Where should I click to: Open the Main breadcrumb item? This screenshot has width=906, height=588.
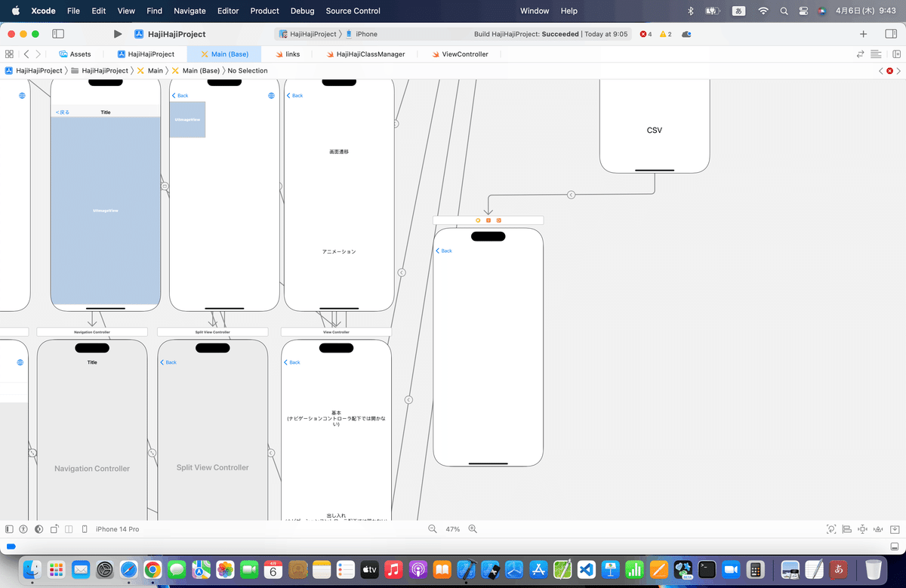[x=149, y=70]
